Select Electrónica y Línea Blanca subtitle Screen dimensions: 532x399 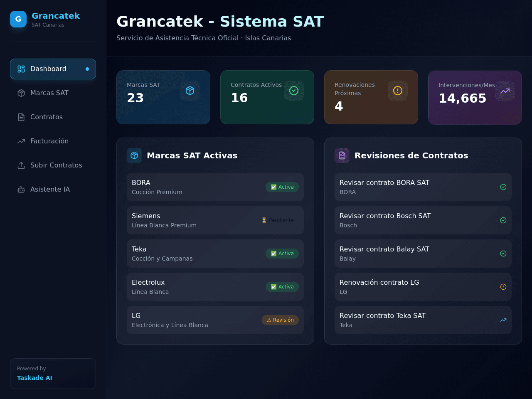170,325
